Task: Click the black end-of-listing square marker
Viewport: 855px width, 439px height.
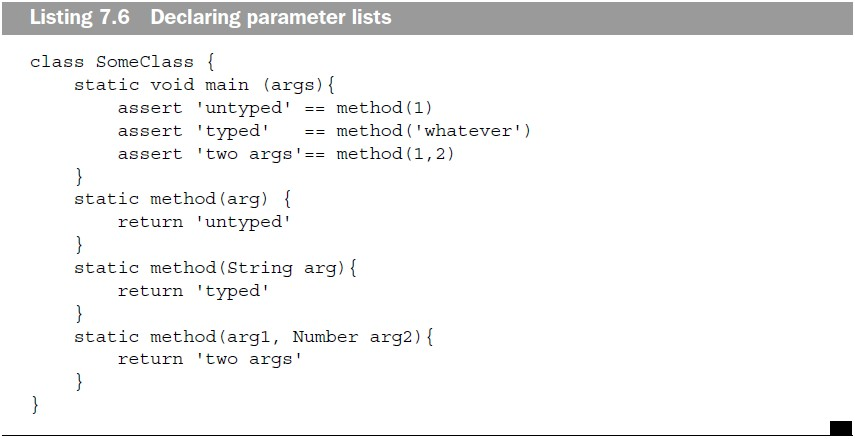Action: click(840, 428)
